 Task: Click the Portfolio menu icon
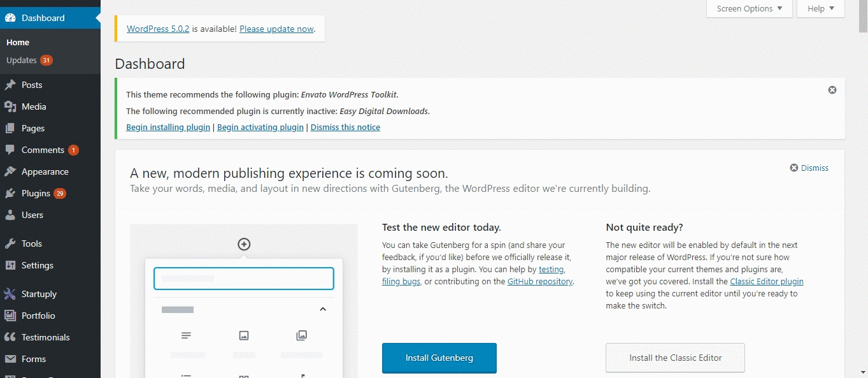coord(10,316)
